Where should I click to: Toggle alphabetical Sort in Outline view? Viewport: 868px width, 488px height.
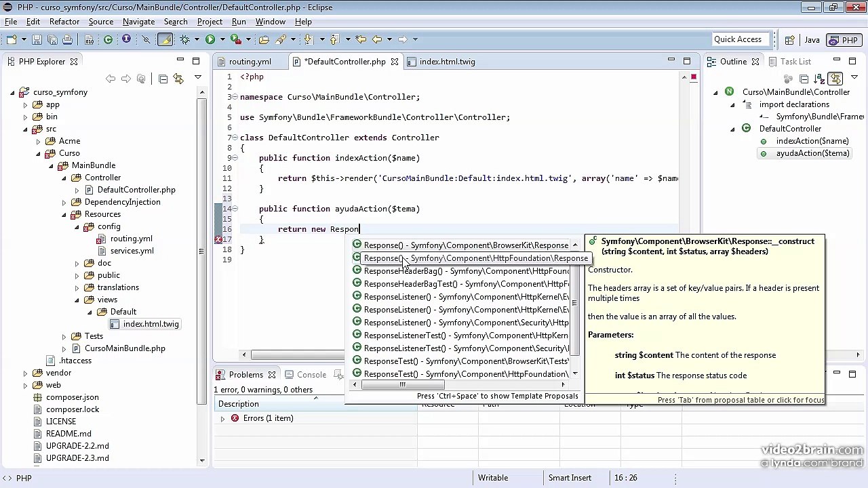(819, 79)
